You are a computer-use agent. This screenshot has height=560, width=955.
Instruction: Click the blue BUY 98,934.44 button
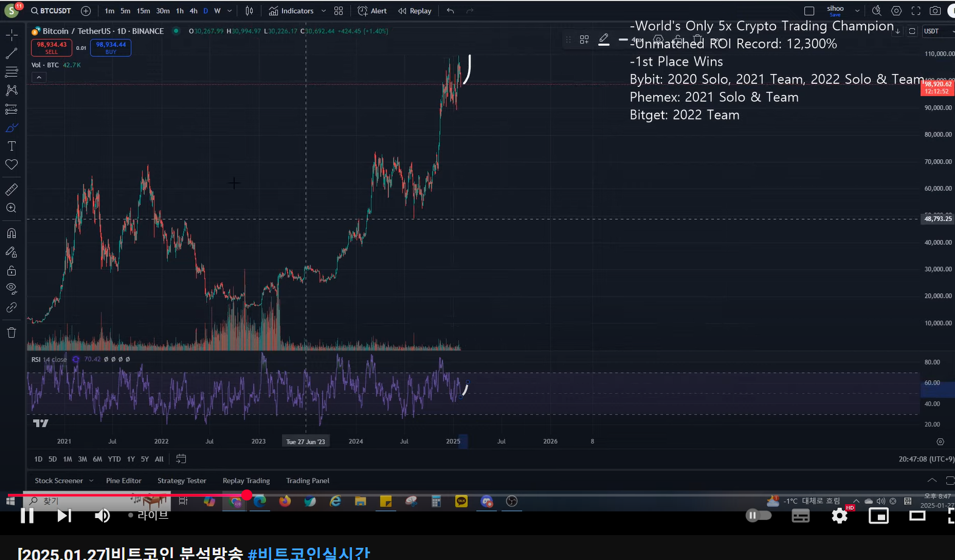[x=111, y=48]
